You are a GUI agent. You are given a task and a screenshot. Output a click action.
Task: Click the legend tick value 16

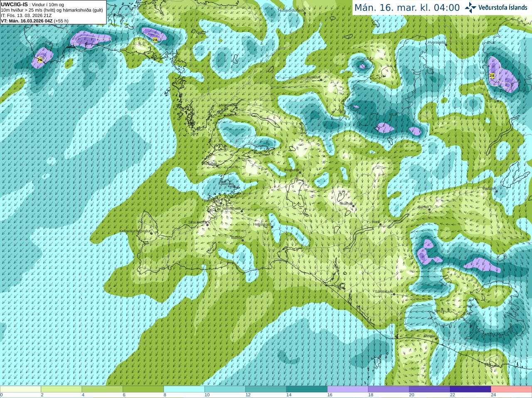pyautogui.click(x=330, y=395)
